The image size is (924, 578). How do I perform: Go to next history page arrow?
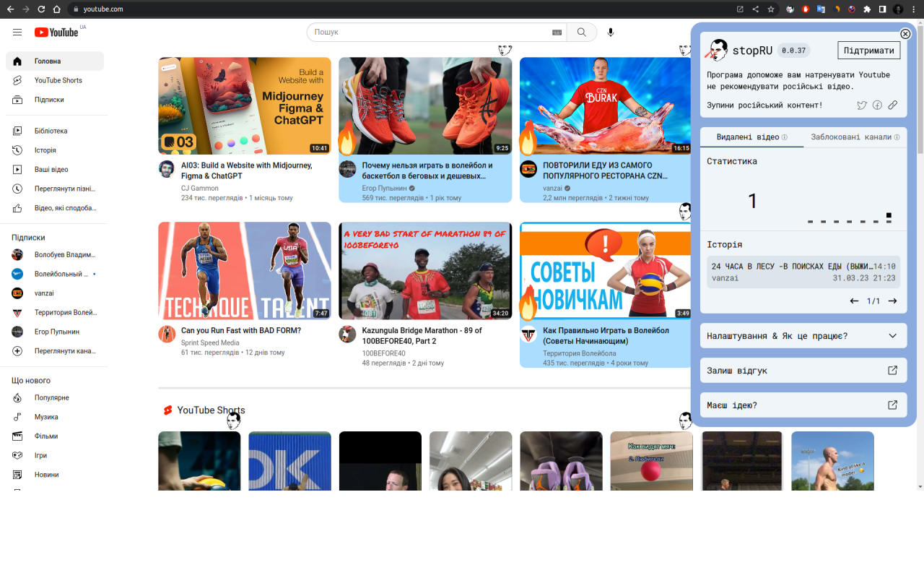pyautogui.click(x=893, y=301)
